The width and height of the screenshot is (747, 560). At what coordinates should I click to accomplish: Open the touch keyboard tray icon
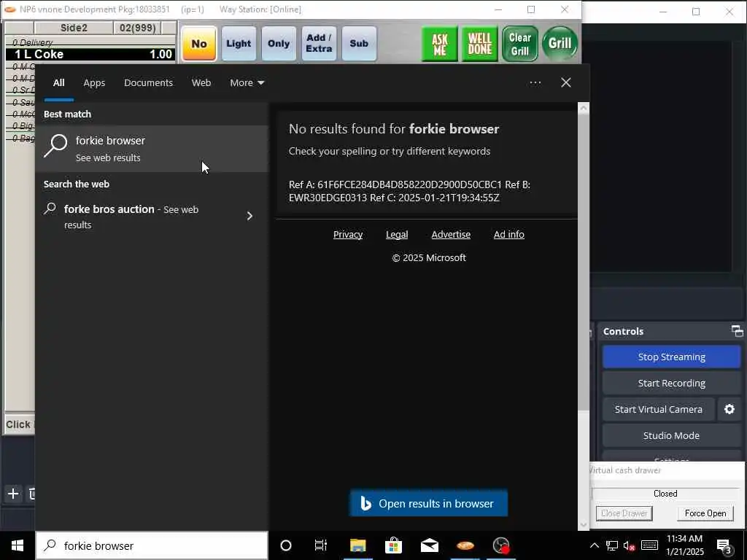coord(650,545)
